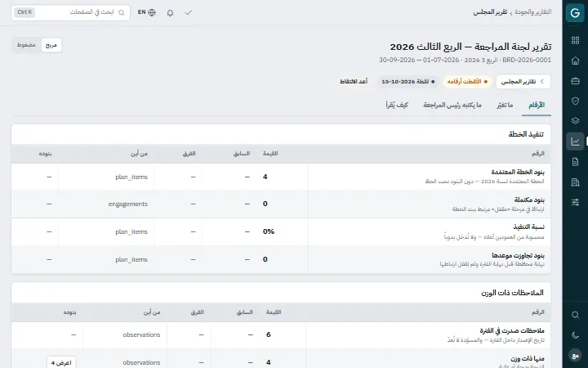Click the تنفيذ الخطة section heading
Image resolution: width=588 pixels, height=368 pixels.
(x=526, y=134)
